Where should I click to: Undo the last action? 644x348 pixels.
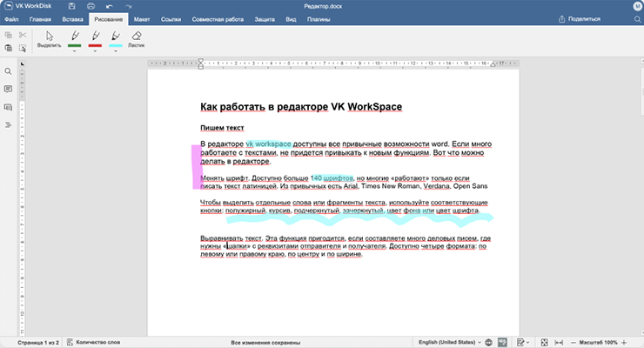click(x=110, y=6)
